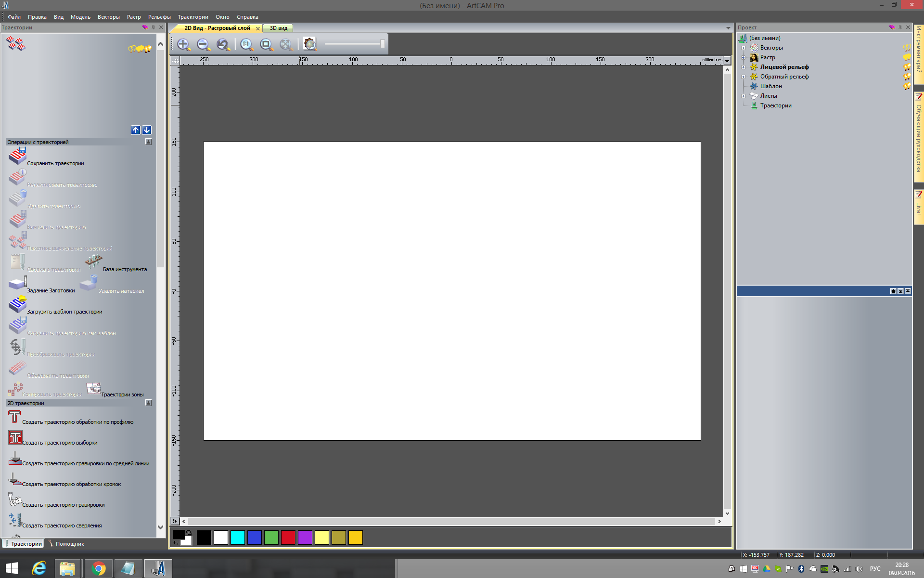
Task: Toggle Растр layer visibility bulb
Action: (x=907, y=57)
